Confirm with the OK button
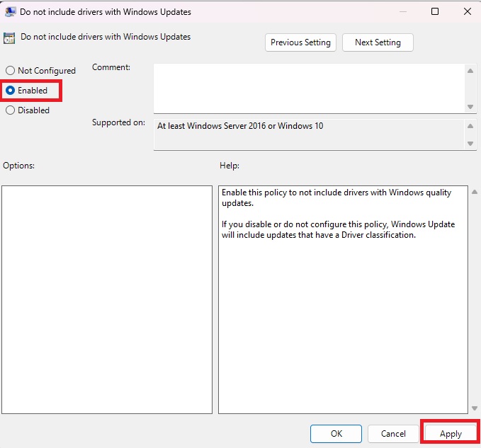Screen dimensions: 481x448 coord(336,434)
